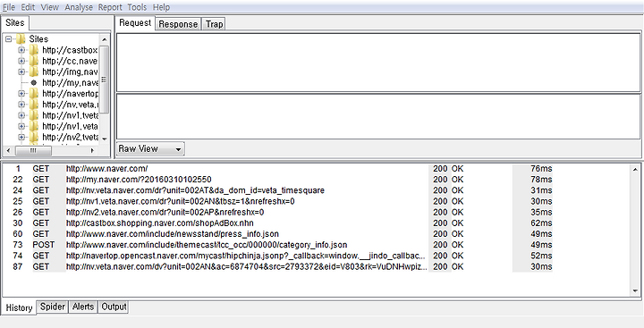Screen dimensions: 644x328
Task: Select the http://castbox tree item label
Action: tap(71, 50)
